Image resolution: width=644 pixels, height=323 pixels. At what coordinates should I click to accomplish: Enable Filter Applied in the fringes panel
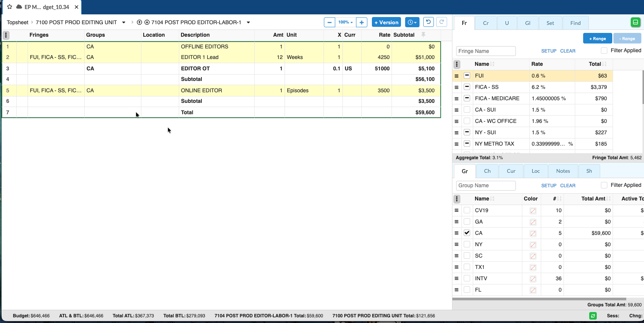click(x=604, y=50)
